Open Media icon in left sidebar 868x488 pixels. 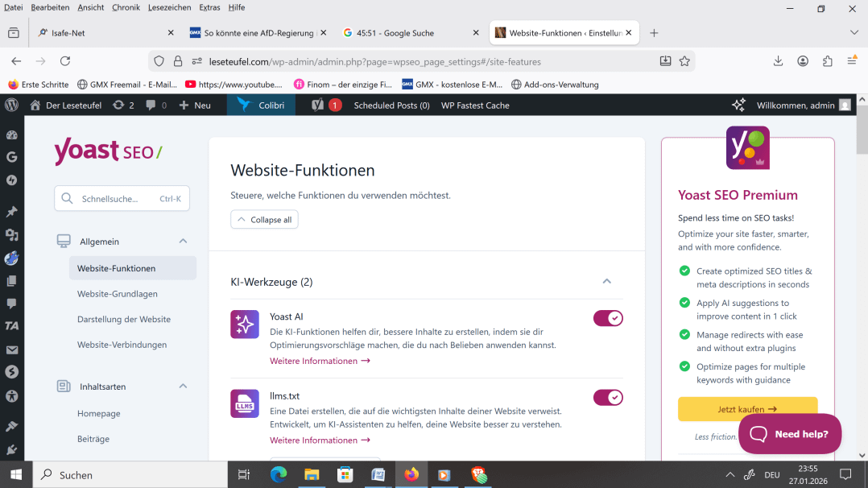tap(11, 235)
